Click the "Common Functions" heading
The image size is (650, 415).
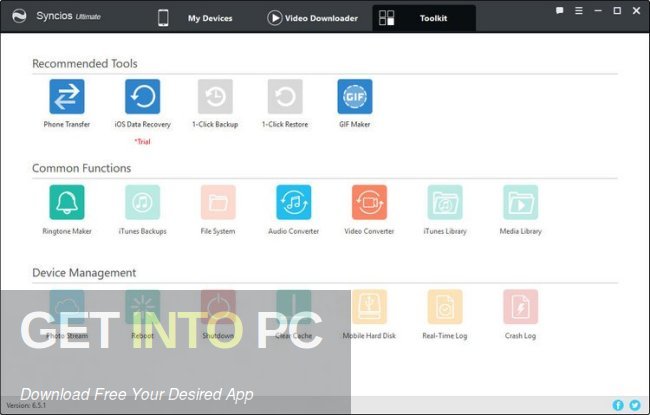click(x=81, y=168)
